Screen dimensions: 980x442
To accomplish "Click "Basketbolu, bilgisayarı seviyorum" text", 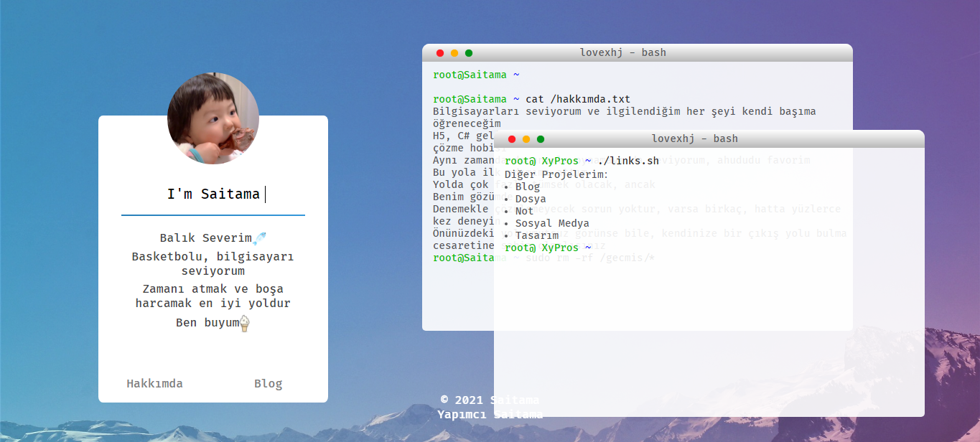I will [213, 263].
